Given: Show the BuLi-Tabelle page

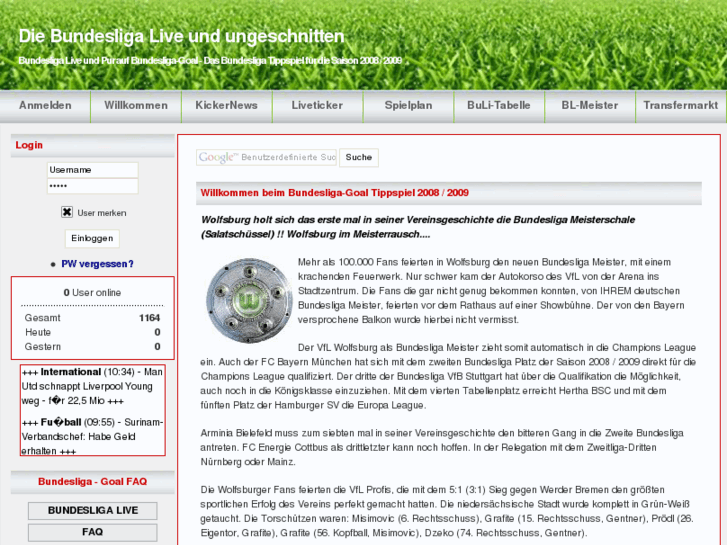Looking at the screenshot, I should 499,106.
